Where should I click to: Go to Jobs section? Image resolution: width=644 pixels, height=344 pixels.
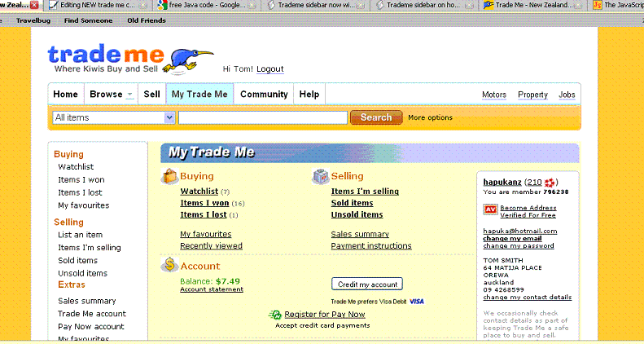[x=567, y=95]
